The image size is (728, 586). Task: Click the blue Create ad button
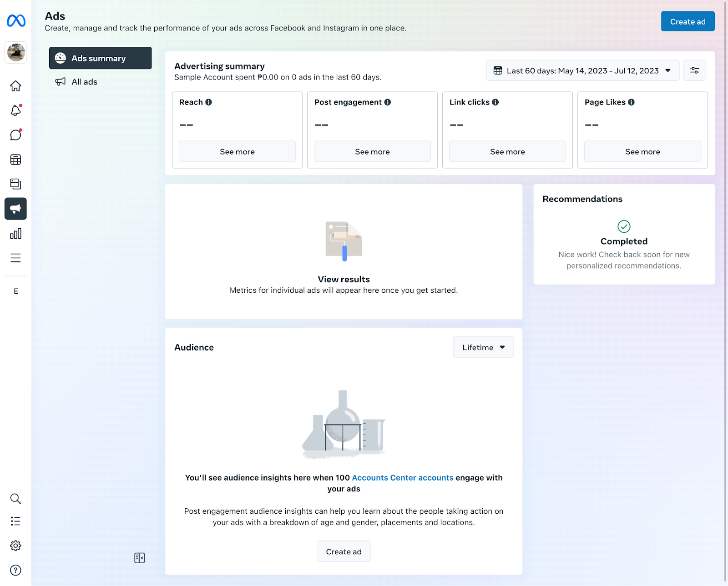688,21
